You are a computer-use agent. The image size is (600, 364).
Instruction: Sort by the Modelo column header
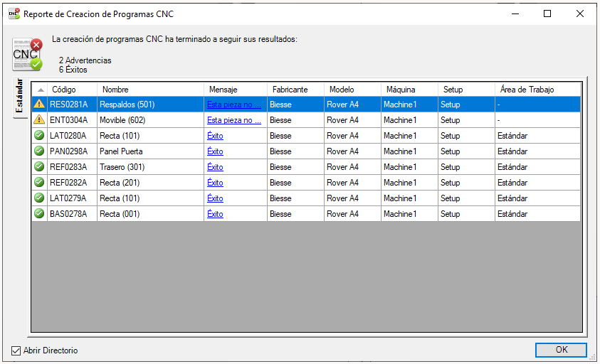(x=353, y=90)
